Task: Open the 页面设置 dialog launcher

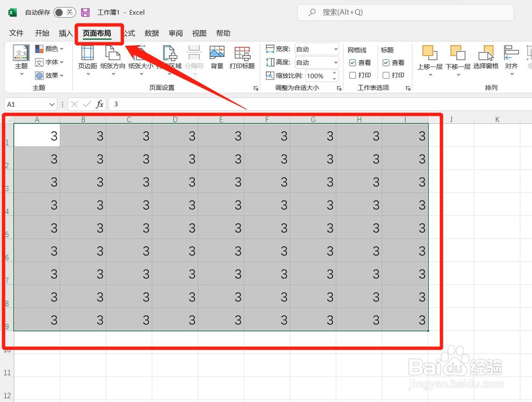Action: (x=256, y=88)
